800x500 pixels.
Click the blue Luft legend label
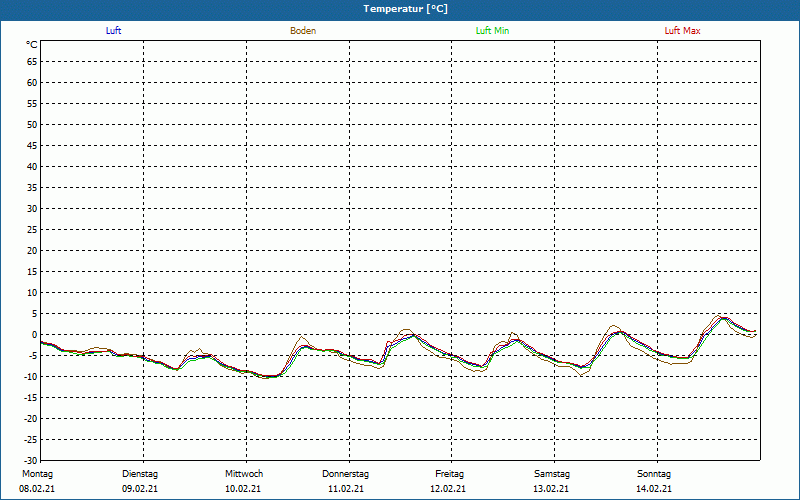pyautogui.click(x=113, y=31)
